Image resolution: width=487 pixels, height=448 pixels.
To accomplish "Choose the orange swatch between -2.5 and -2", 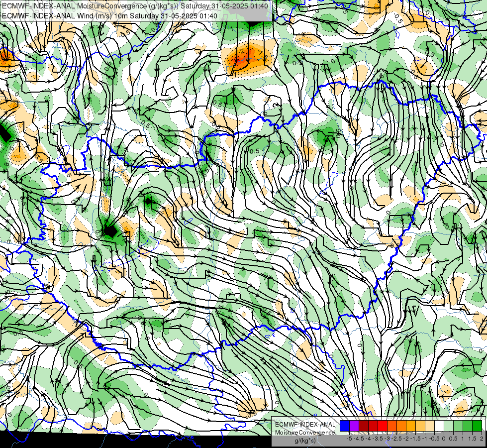I will click(401, 426).
